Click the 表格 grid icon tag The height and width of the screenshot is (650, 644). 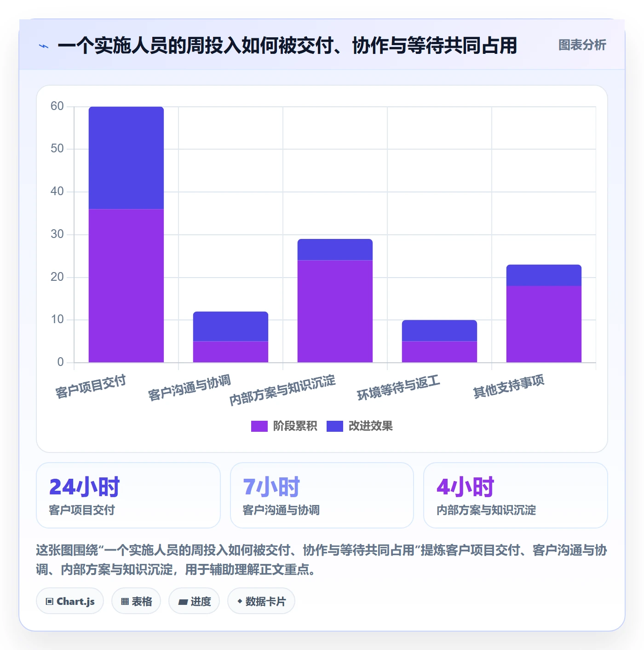coord(136,601)
